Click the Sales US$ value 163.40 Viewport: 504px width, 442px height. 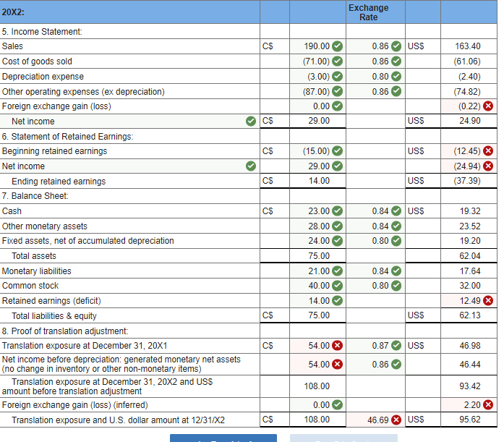click(x=468, y=46)
